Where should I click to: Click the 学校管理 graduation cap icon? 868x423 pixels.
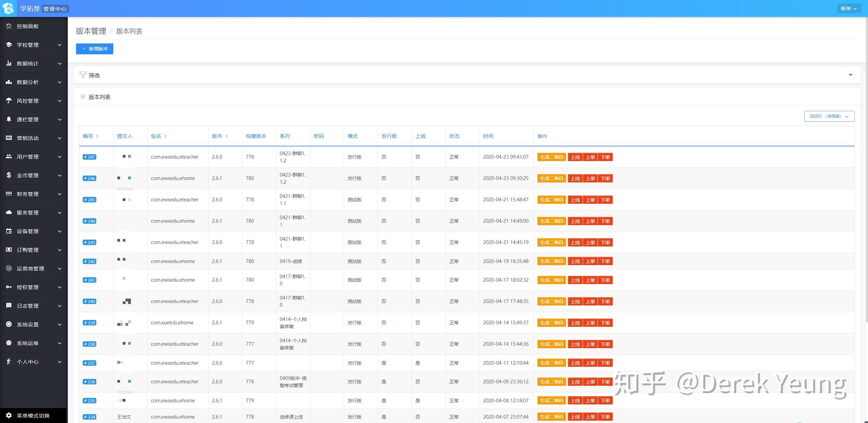pyautogui.click(x=9, y=45)
